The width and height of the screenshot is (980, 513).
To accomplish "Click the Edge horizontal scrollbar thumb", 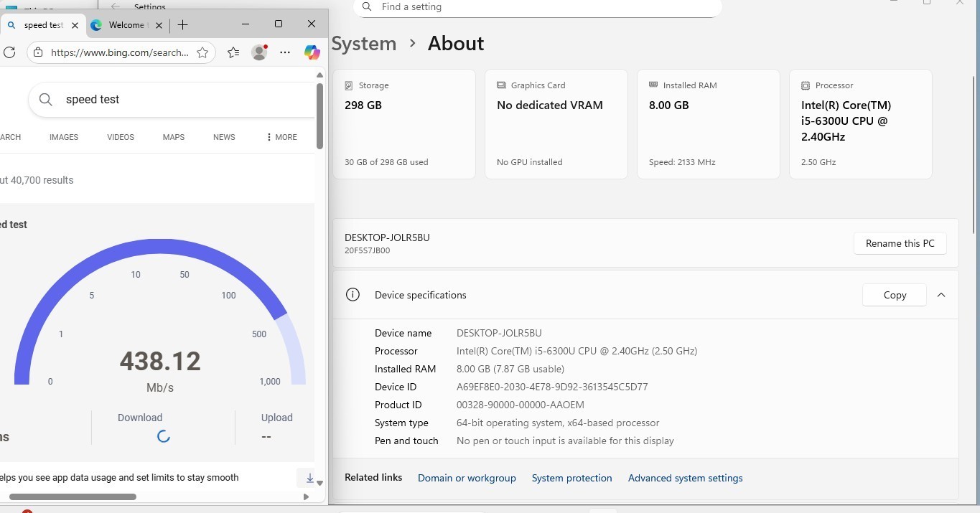I will tap(73, 496).
